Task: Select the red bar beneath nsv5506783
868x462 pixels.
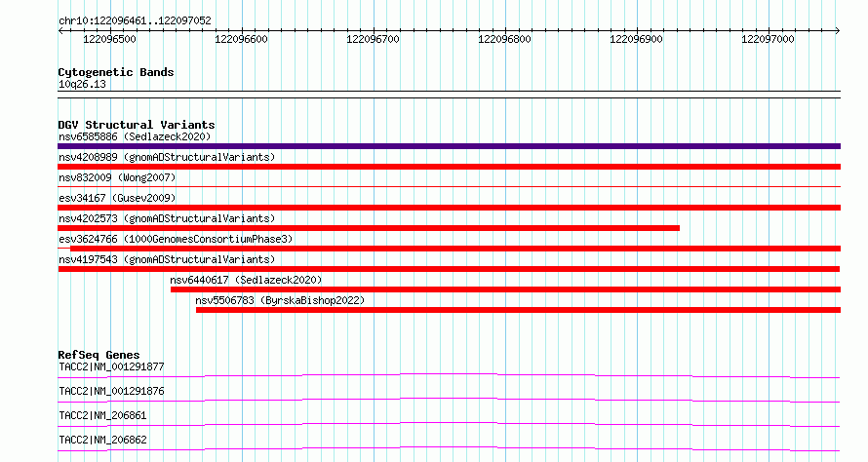Action: [x=518, y=310]
